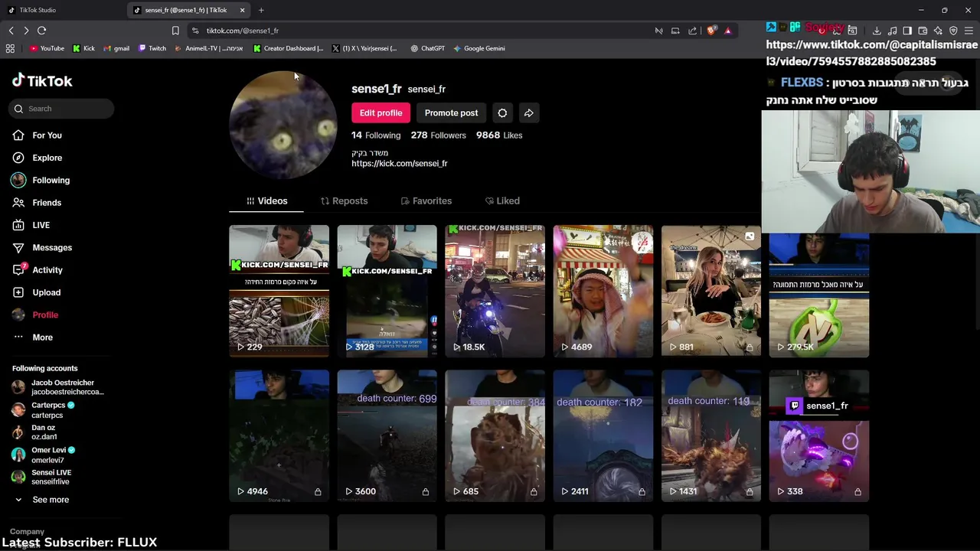
Task: Open the browser hamburger menu
Action: click(969, 31)
